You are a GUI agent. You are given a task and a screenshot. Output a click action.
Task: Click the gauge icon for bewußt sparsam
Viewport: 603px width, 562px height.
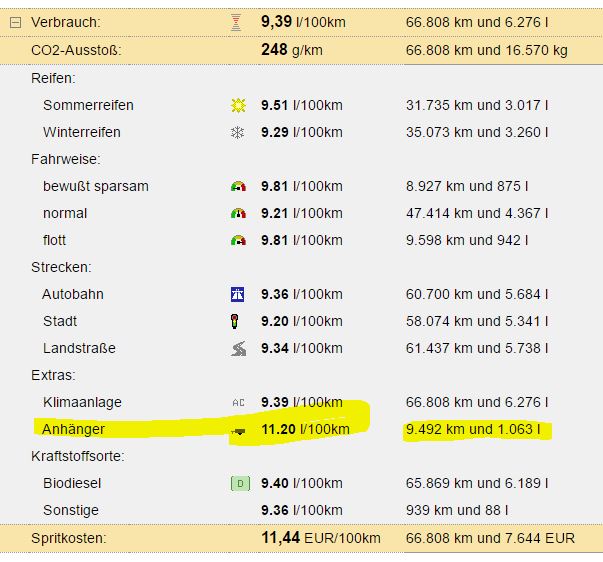click(x=237, y=186)
